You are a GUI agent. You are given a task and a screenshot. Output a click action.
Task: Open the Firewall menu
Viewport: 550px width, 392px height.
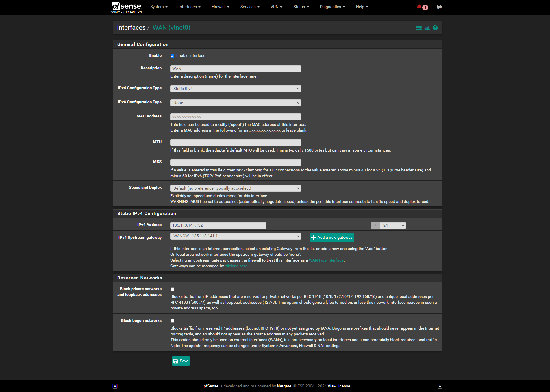pos(220,7)
